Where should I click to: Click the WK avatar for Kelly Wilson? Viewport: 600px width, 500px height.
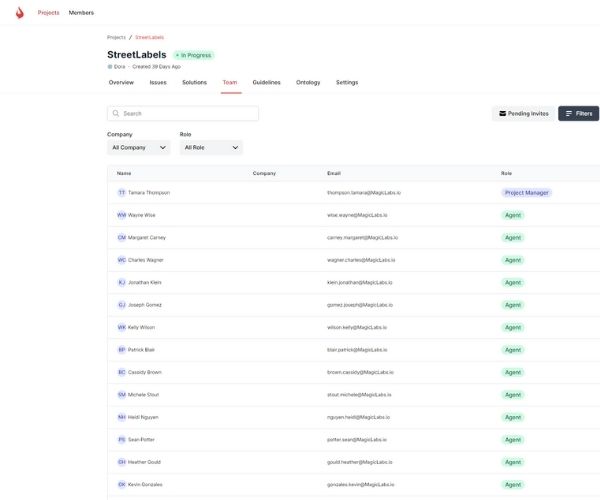coord(122,327)
